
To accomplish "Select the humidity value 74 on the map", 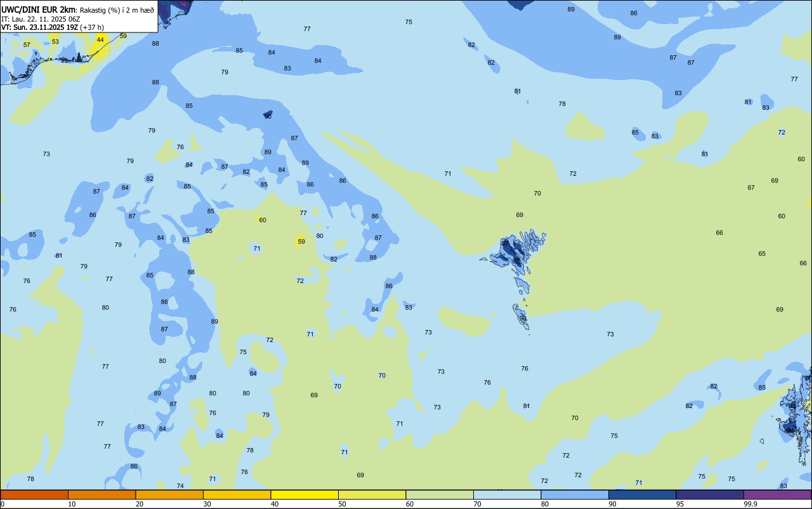I will pos(180,486).
